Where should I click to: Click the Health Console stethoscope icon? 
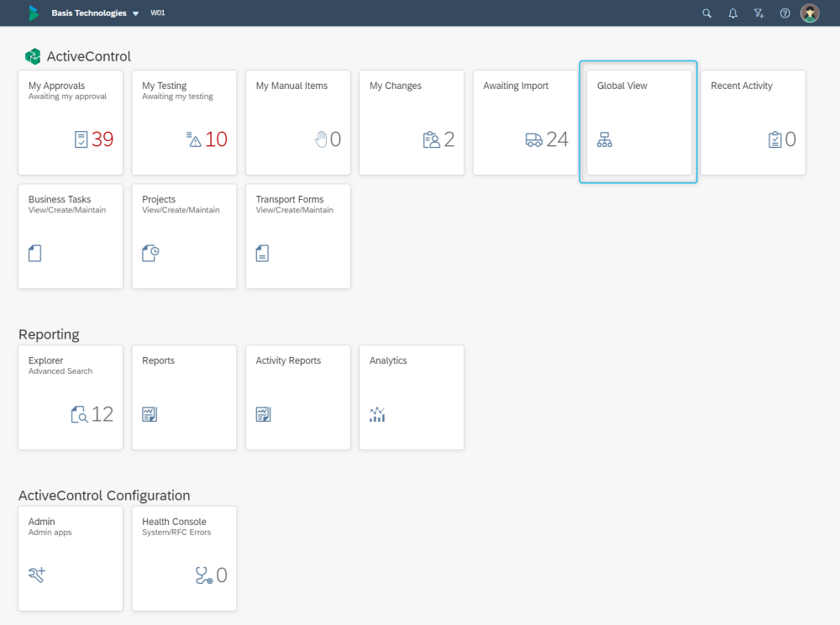pyautogui.click(x=204, y=575)
